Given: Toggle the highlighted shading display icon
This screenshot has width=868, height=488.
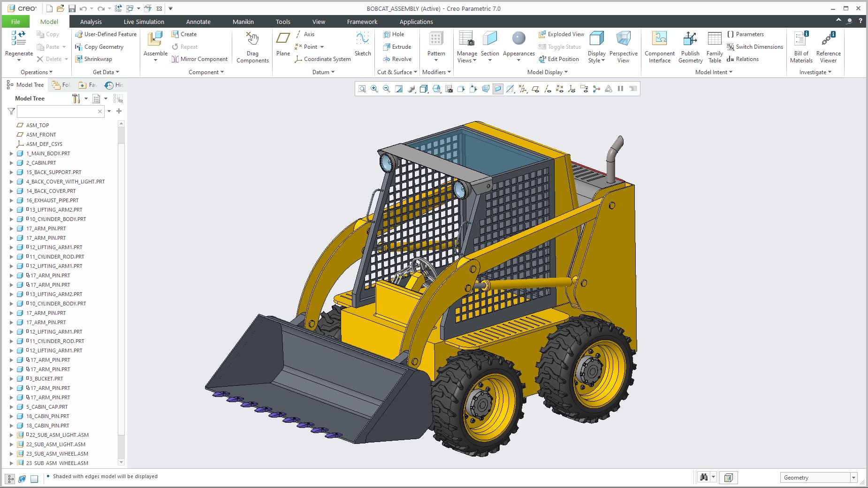Looking at the screenshot, I should pyautogui.click(x=498, y=89).
